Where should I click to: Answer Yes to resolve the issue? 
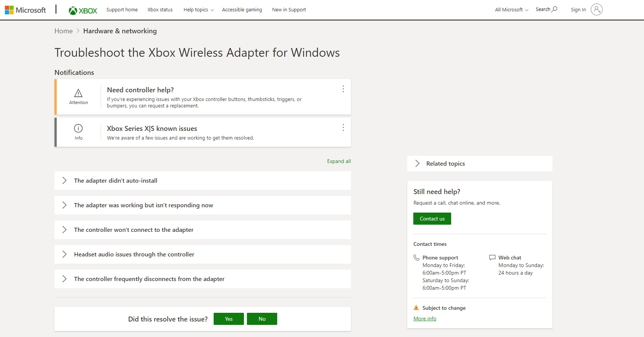click(x=228, y=319)
